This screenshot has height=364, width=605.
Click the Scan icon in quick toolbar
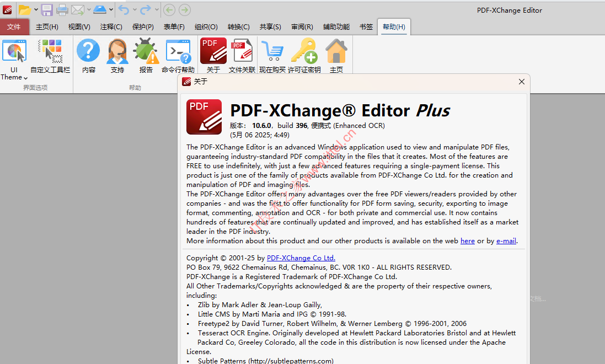point(100,9)
